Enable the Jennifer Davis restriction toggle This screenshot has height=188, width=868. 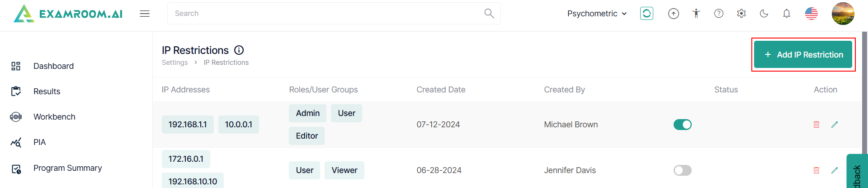[x=683, y=170]
